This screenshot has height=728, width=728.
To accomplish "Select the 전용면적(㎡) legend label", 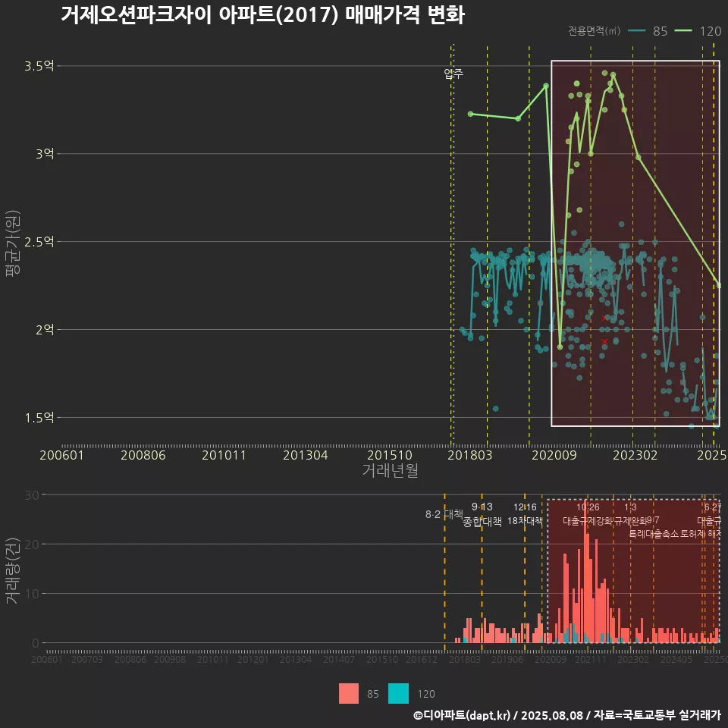I will 594,31.
